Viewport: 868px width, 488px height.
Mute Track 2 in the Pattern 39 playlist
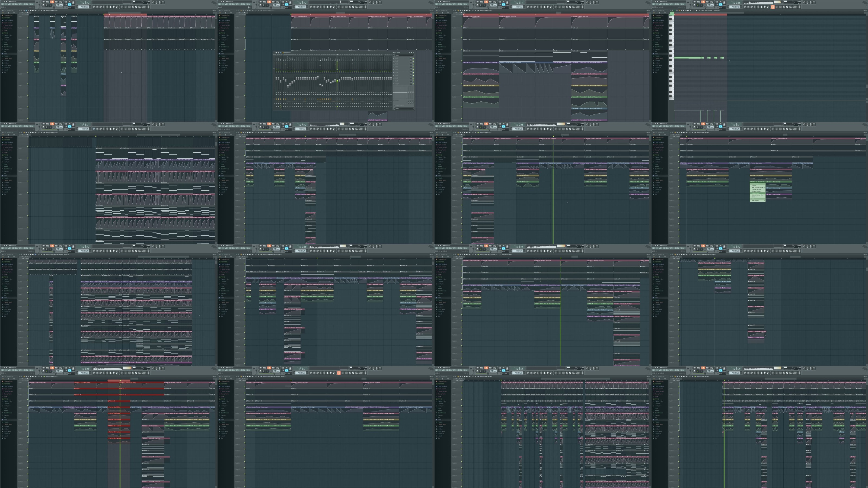coord(28,38)
